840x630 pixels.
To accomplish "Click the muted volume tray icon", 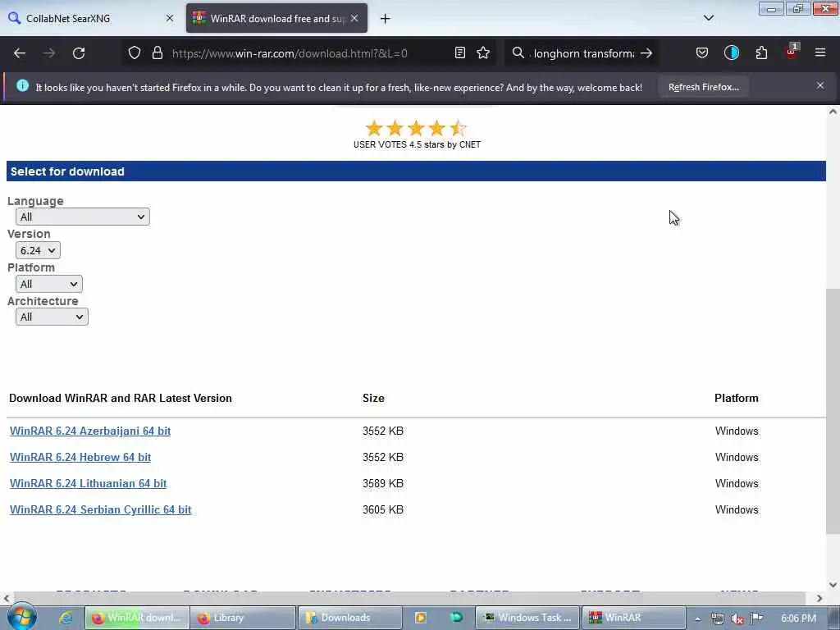I will tap(737, 619).
